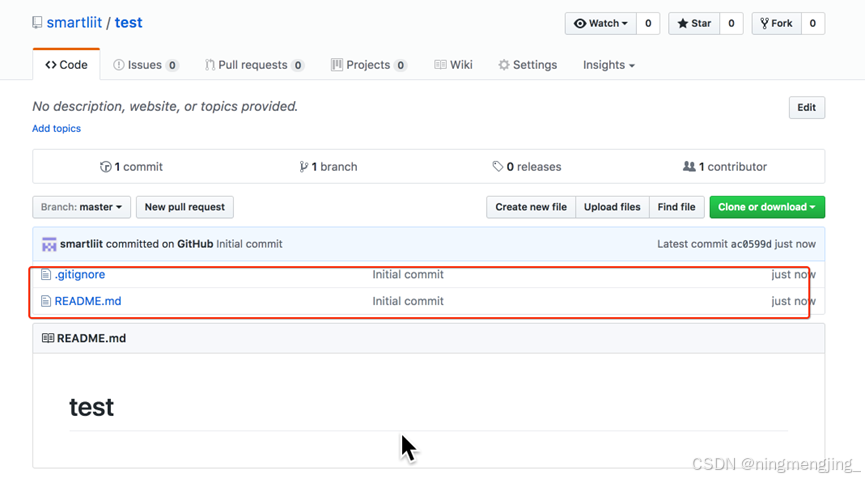Click the Settings tab gear icon
The width and height of the screenshot is (865, 479).
point(504,65)
